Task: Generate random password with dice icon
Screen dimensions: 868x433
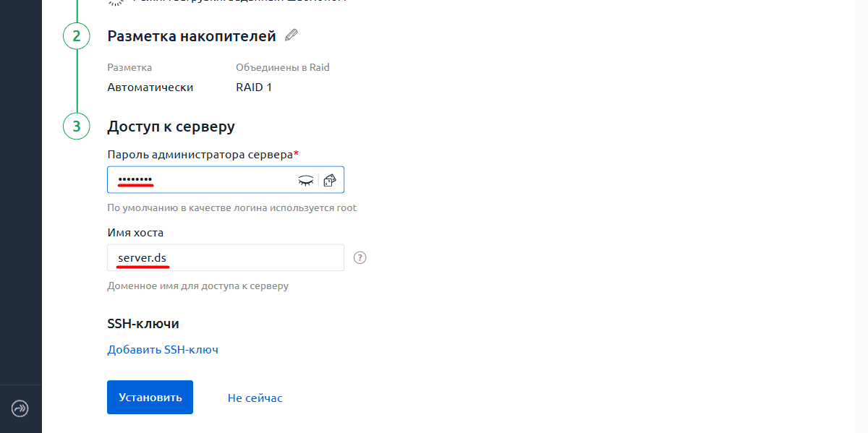Action: click(330, 181)
